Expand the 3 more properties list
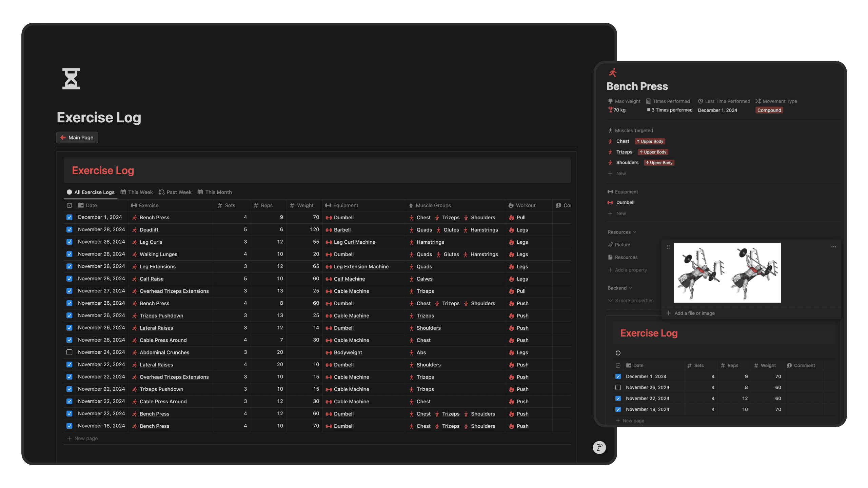Viewport: 868px width, 488px height. pos(631,301)
